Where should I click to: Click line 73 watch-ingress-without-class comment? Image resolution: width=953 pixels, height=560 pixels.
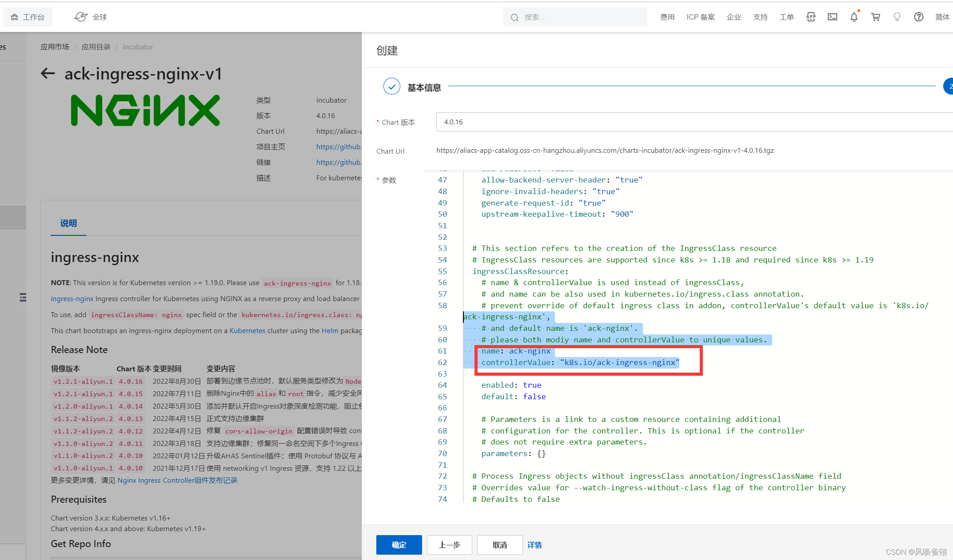tap(659, 488)
